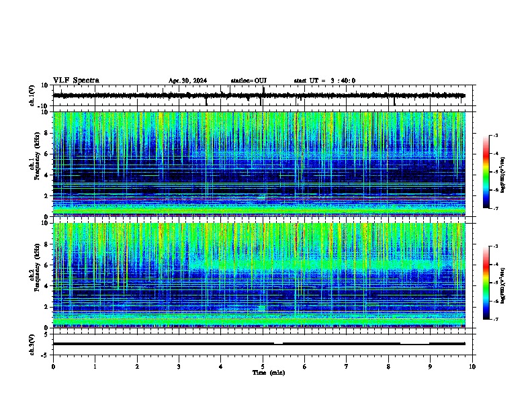Click the ch.1 colorbar "log(PSD)" units label
Screen dimensions: 532x411
502,175
